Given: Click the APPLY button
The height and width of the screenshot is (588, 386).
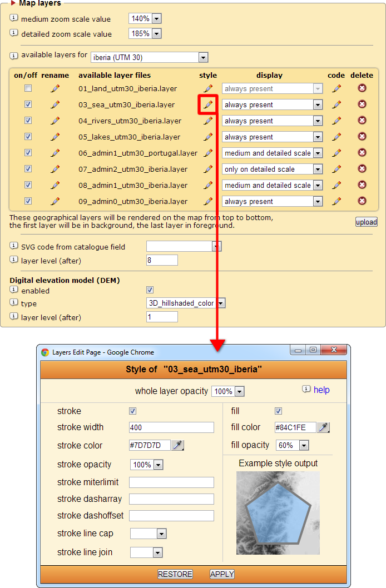Looking at the screenshot, I should (x=222, y=574).
